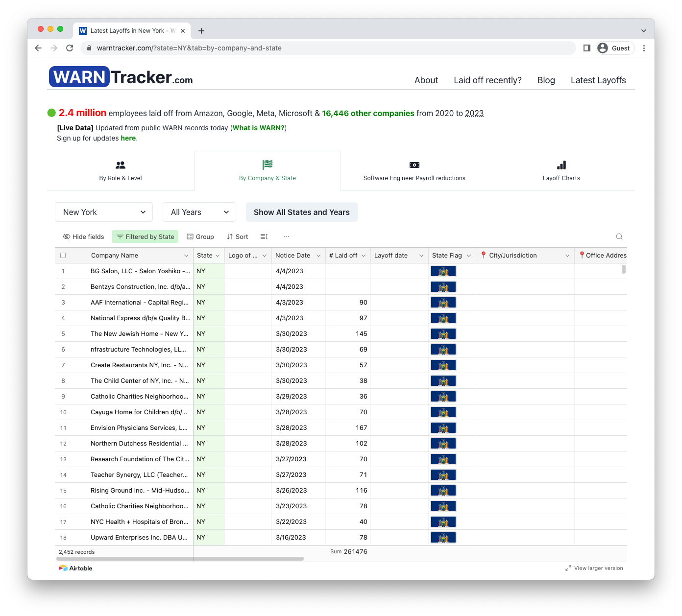Click the browser forward arrow
Viewport: 682px width, 616px height.
tap(54, 48)
